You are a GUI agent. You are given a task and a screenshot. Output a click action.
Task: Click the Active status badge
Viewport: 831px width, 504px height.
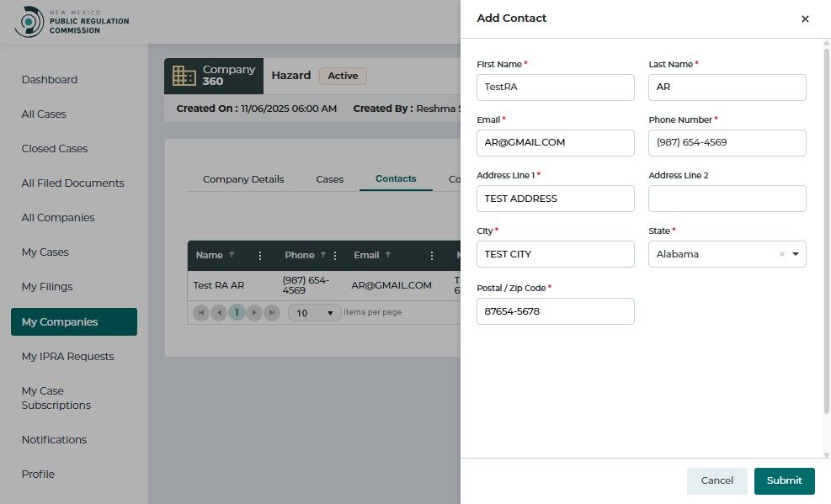pos(343,76)
